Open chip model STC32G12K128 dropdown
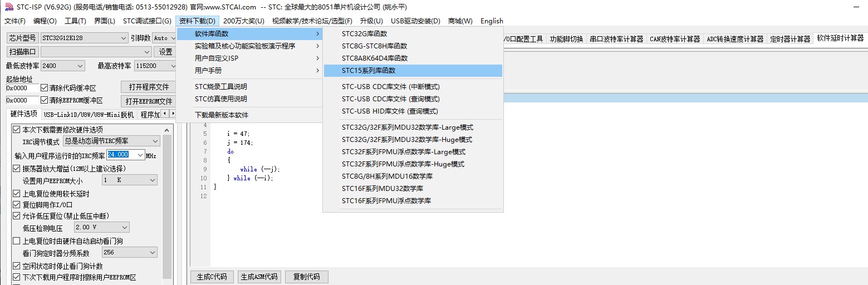 (84, 38)
